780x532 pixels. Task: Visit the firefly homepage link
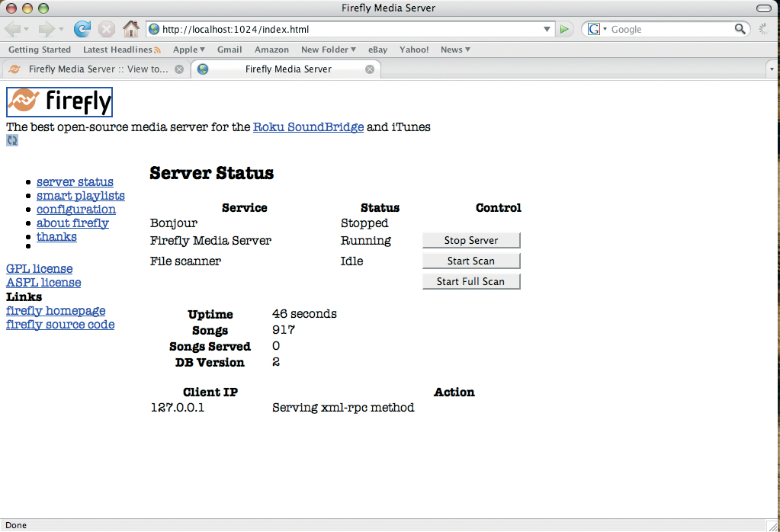[56, 311]
